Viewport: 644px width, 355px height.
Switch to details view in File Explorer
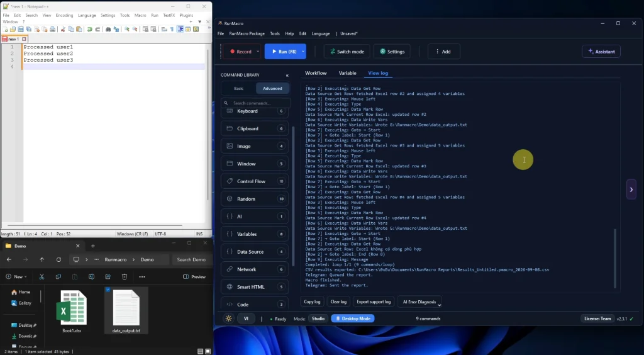click(x=200, y=351)
